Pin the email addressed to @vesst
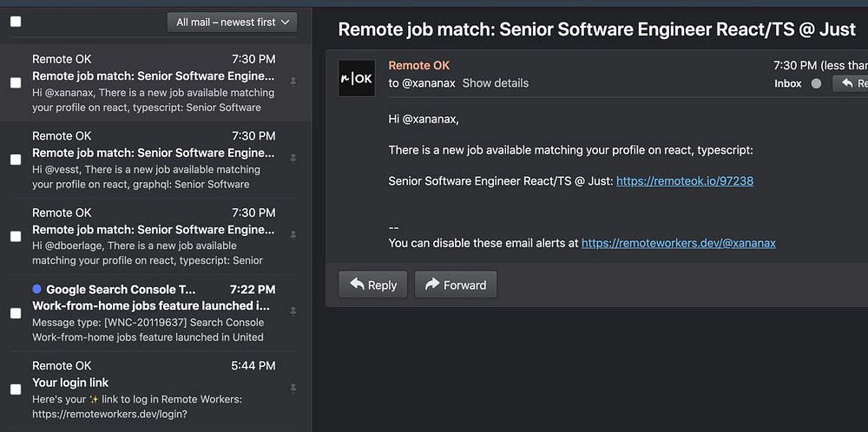 tap(293, 158)
